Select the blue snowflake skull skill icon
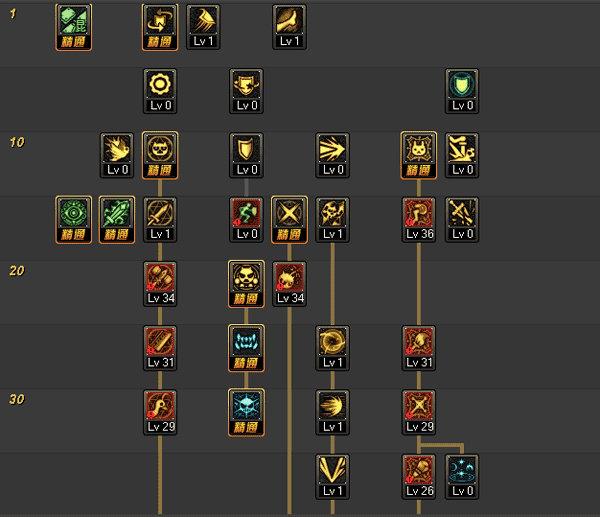 coord(246,413)
